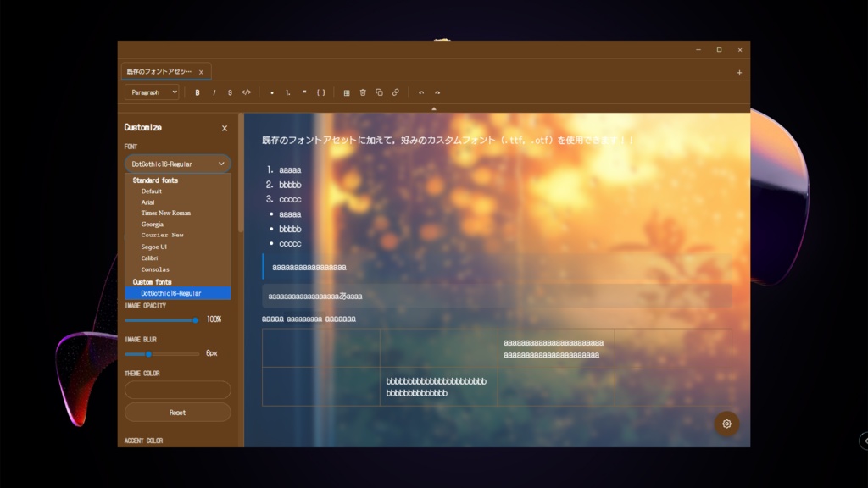
Task: Select DotGothic16-Regular in the Custom fonts list
Action: click(178, 293)
